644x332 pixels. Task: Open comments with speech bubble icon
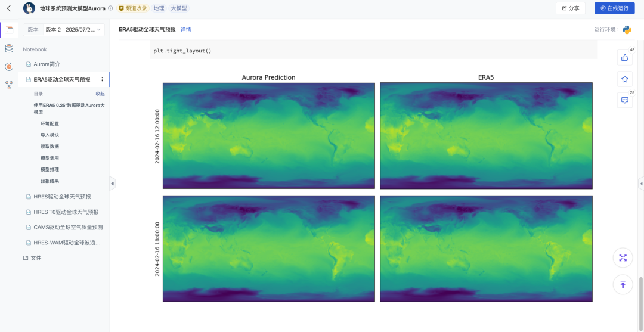625,100
